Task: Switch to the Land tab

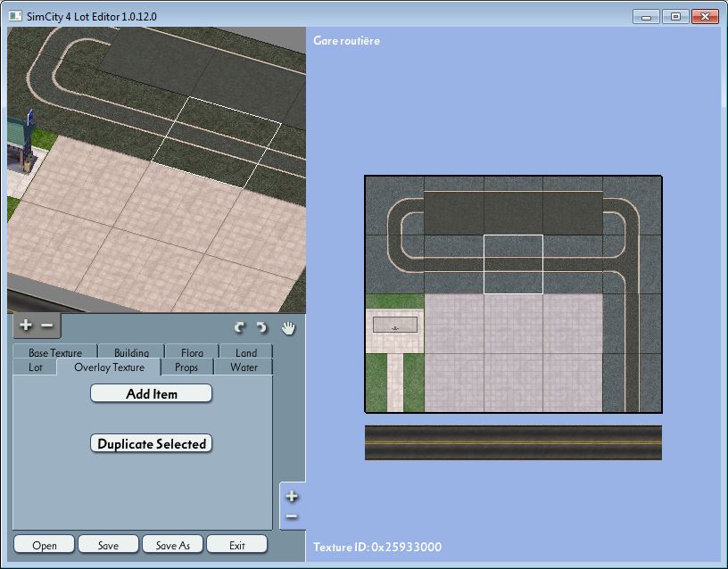Action: click(x=246, y=352)
